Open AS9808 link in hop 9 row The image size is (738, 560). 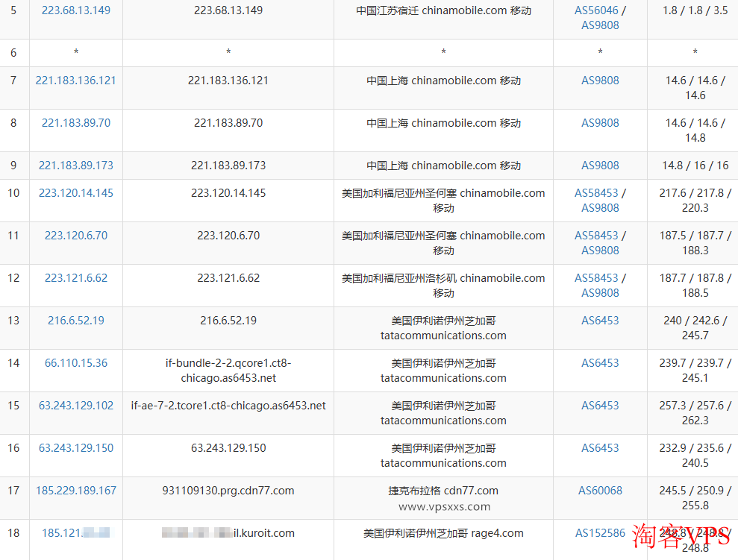pos(600,166)
